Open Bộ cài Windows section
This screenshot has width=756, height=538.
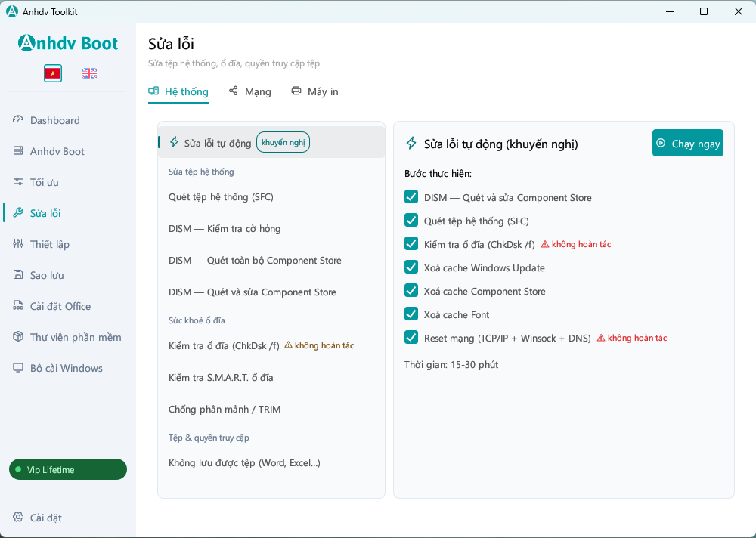pyautogui.click(x=67, y=368)
